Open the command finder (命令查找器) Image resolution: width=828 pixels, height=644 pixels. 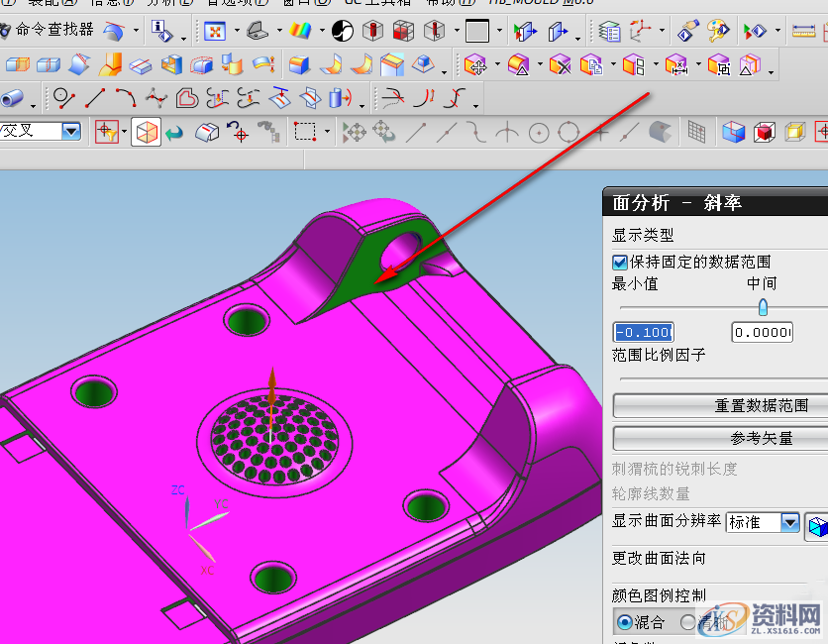coord(53,31)
